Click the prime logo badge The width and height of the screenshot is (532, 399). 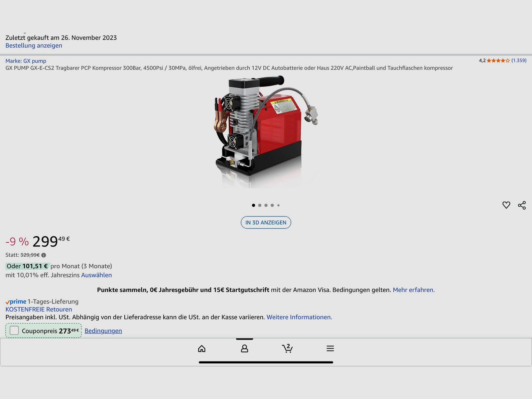tap(16, 302)
